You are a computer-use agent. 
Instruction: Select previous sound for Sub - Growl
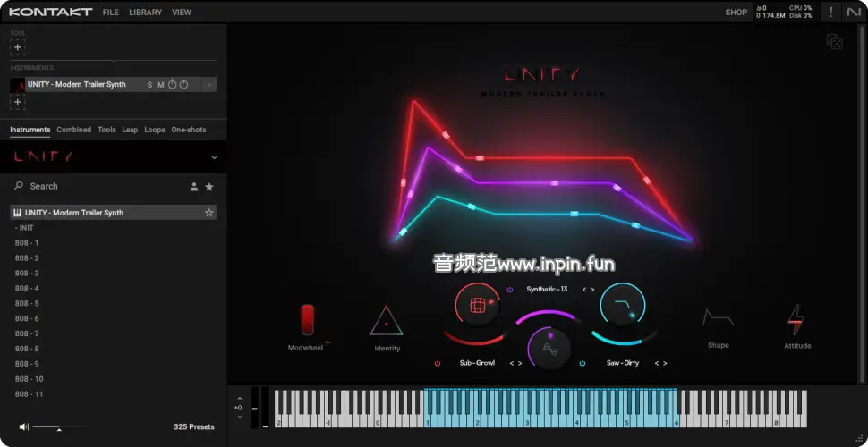(x=512, y=364)
